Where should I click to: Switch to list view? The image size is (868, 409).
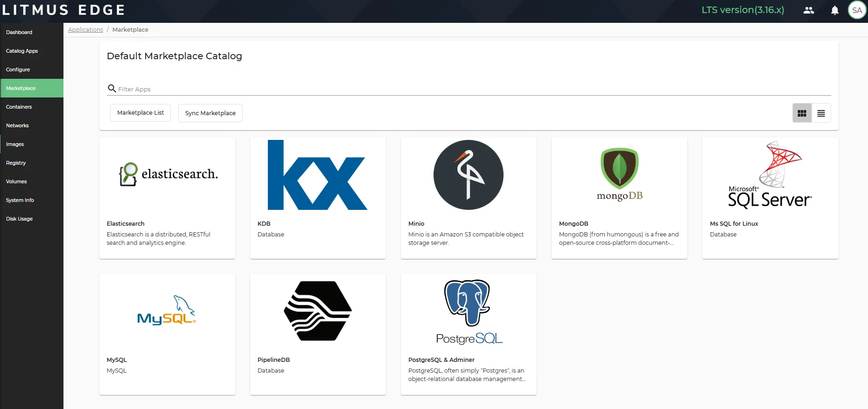pyautogui.click(x=821, y=113)
